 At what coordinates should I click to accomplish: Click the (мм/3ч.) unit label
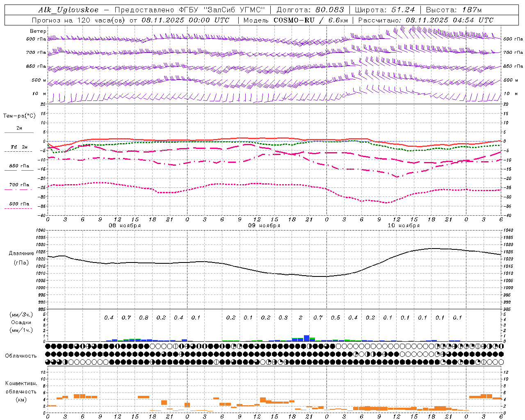click(21, 315)
